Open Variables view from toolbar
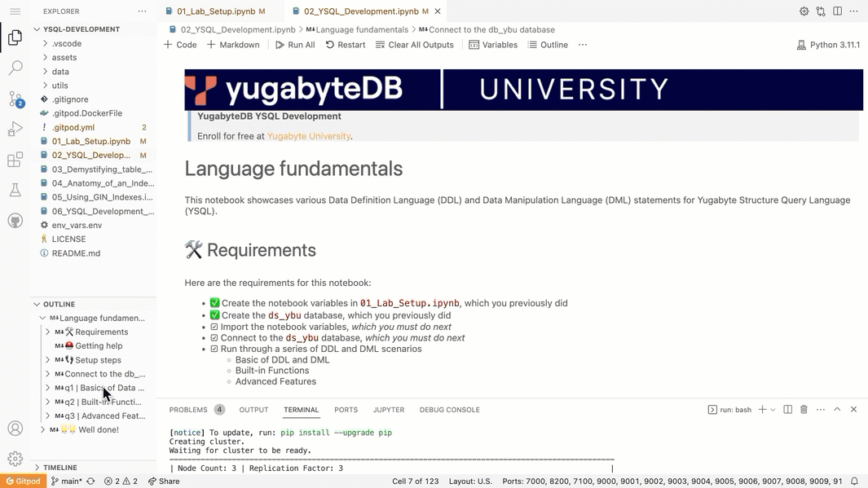The width and height of the screenshot is (868, 488). [x=493, y=45]
